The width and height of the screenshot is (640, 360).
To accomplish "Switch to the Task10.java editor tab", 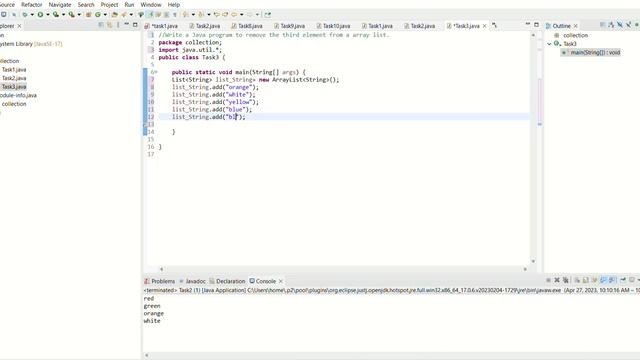I will (x=333, y=26).
